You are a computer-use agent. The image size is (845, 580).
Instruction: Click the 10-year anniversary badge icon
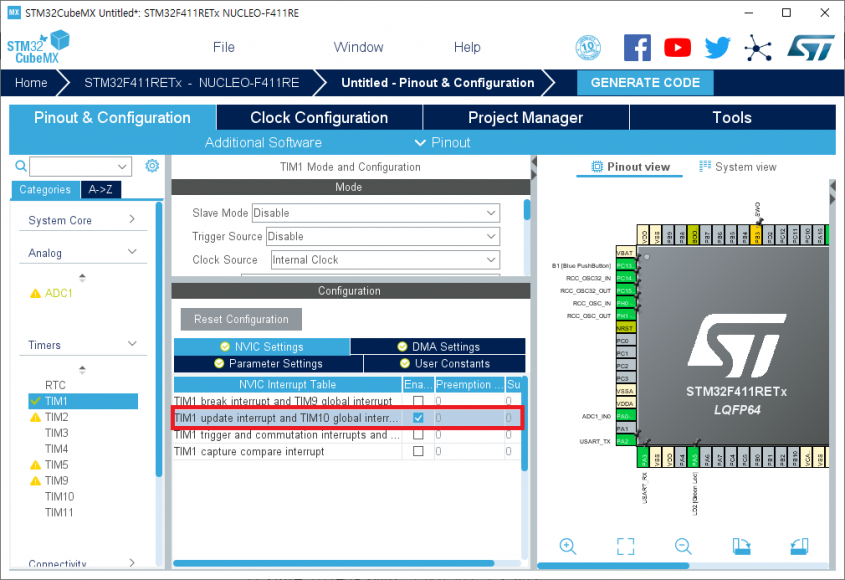click(588, 47)
